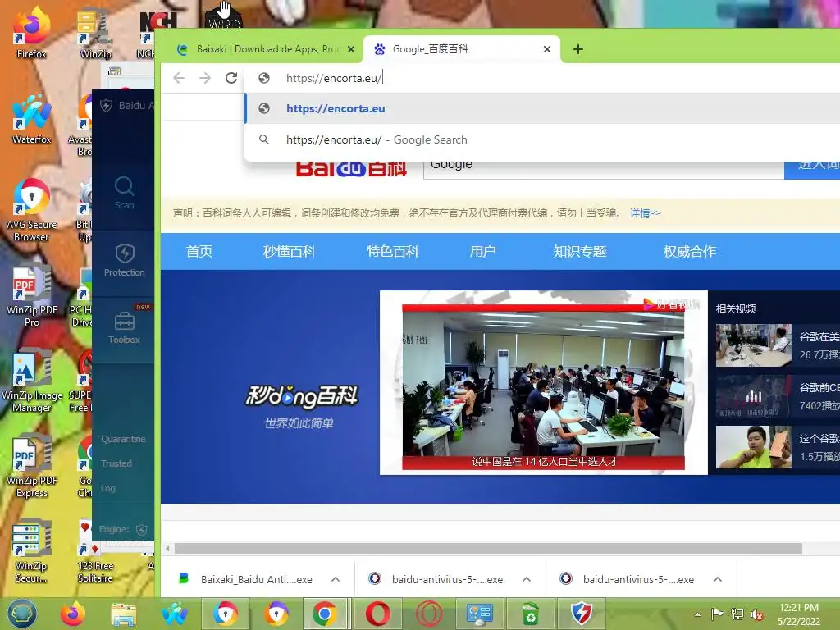Open the third related video thumbnail of the man in a yellow shirt

(x=754, y=447)
